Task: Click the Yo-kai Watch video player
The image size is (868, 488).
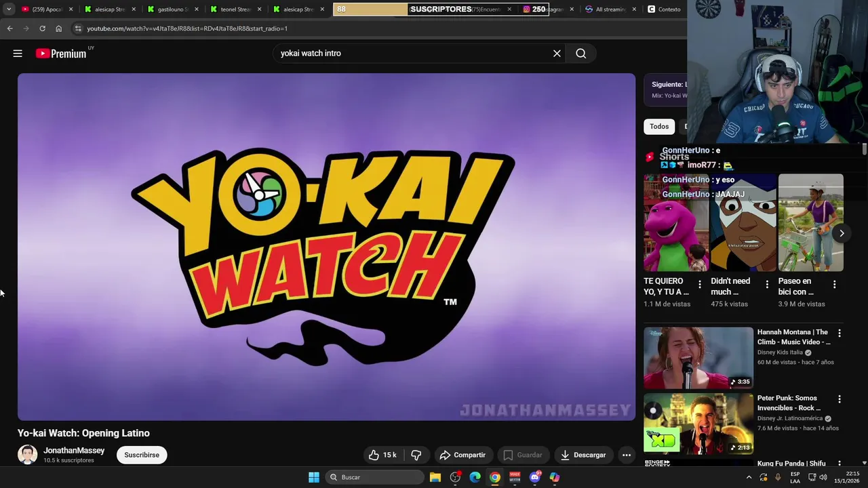Action: [326, 247]
